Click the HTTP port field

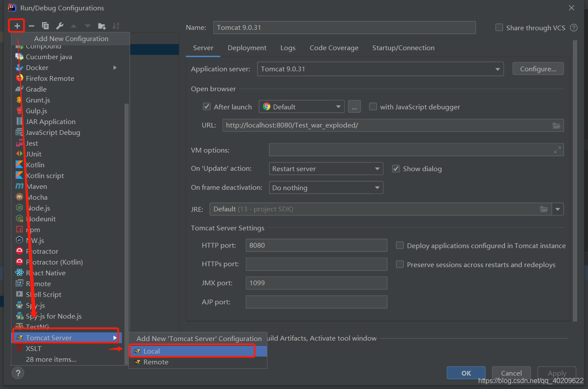(x=316, y=245)
